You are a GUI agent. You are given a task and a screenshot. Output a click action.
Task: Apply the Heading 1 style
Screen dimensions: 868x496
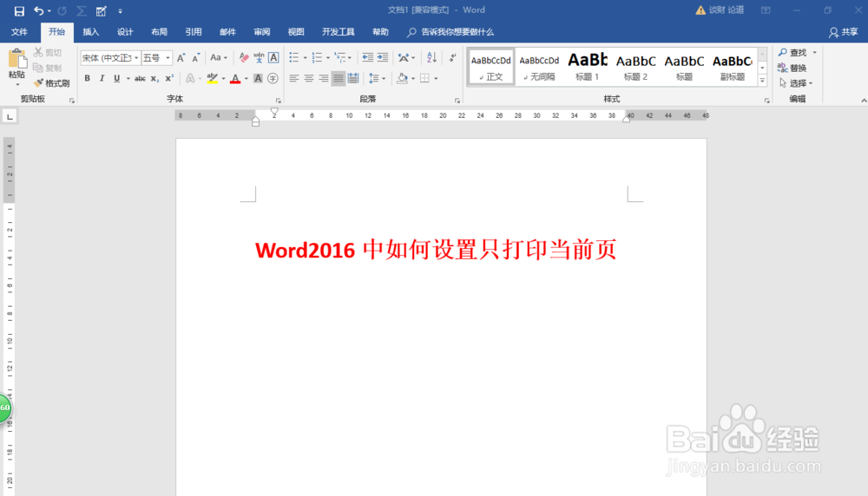(588, 67)
